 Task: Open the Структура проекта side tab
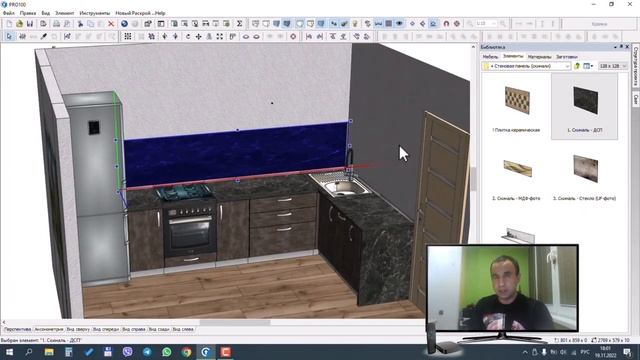pos(636,66)
